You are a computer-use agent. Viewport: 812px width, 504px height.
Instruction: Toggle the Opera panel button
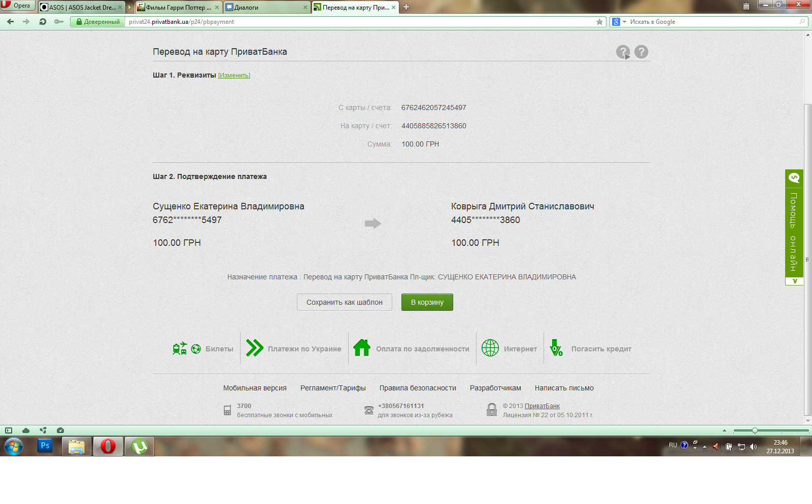coord(9,430)
